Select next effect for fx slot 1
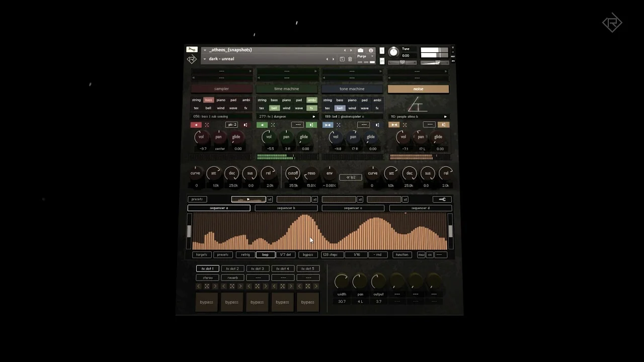644x362 pixels. 215,286
